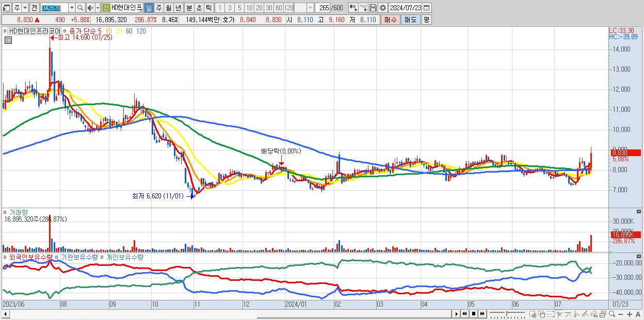
Task: Click the magnifier zoom icon at bottom
Action: click(x=612, y=314)
